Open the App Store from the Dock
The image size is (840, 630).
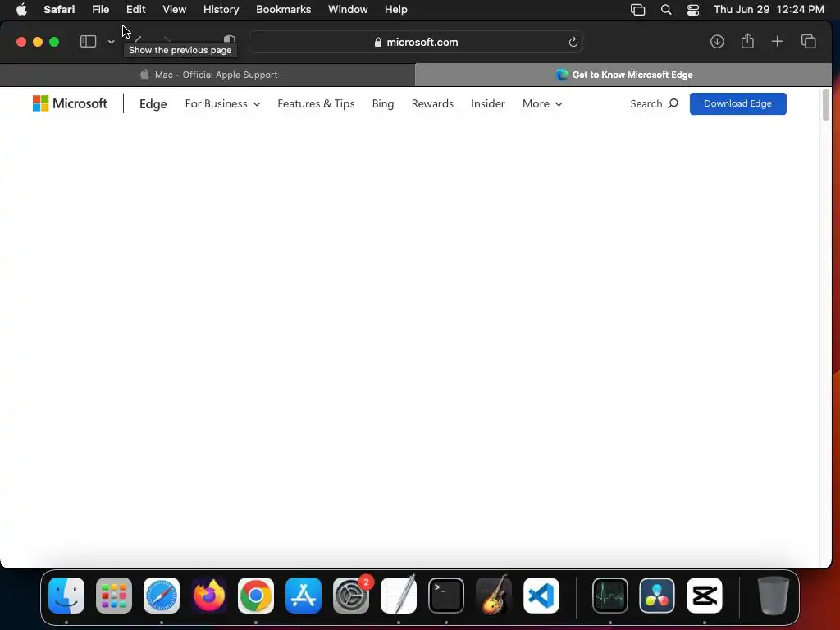coord(304,596)
